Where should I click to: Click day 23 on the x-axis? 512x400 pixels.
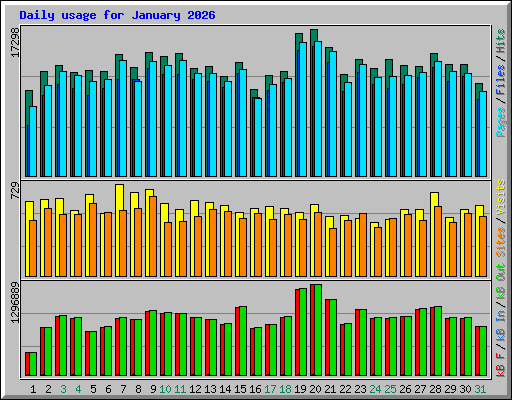point(360,389)
